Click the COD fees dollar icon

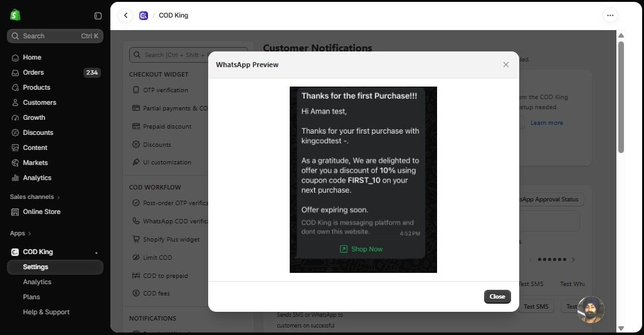136,293
